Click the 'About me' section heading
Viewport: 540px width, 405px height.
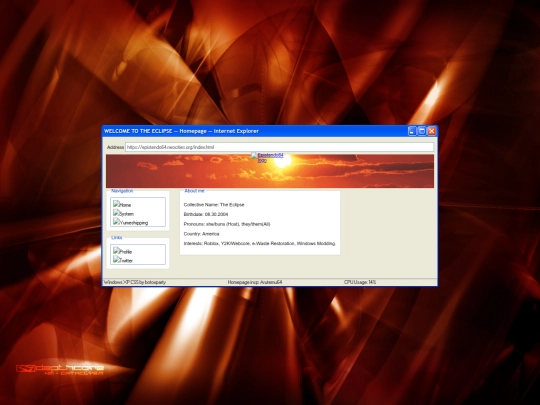click(194, 191)
